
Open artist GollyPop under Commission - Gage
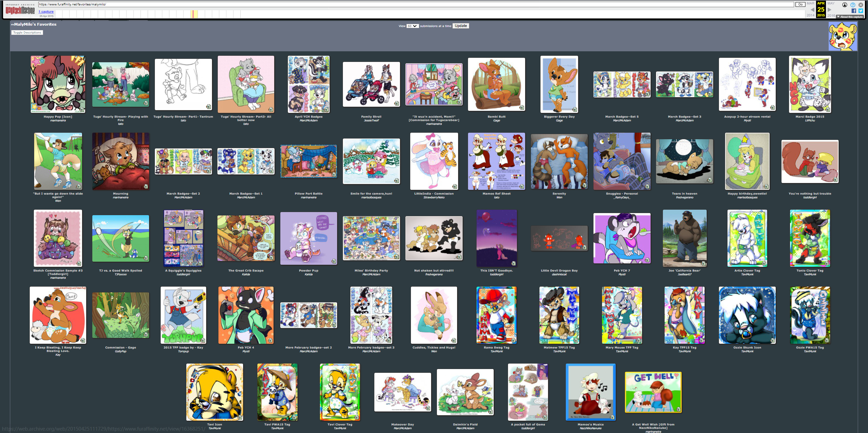coord(120,351)
